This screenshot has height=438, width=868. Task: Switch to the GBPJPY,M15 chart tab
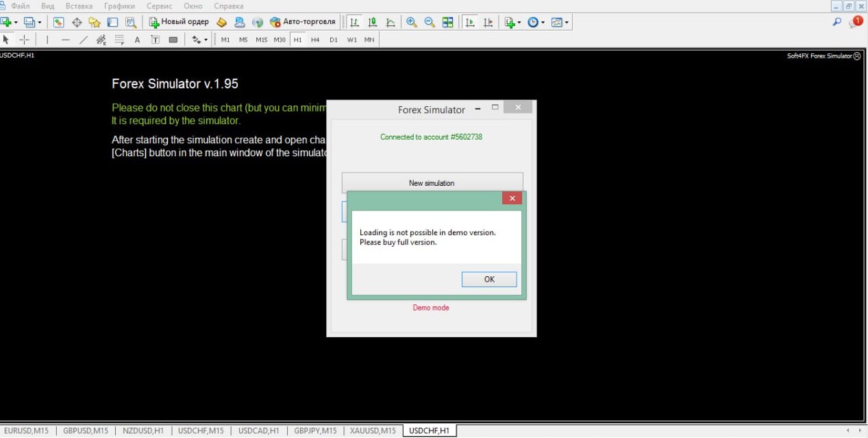[315, 430]
